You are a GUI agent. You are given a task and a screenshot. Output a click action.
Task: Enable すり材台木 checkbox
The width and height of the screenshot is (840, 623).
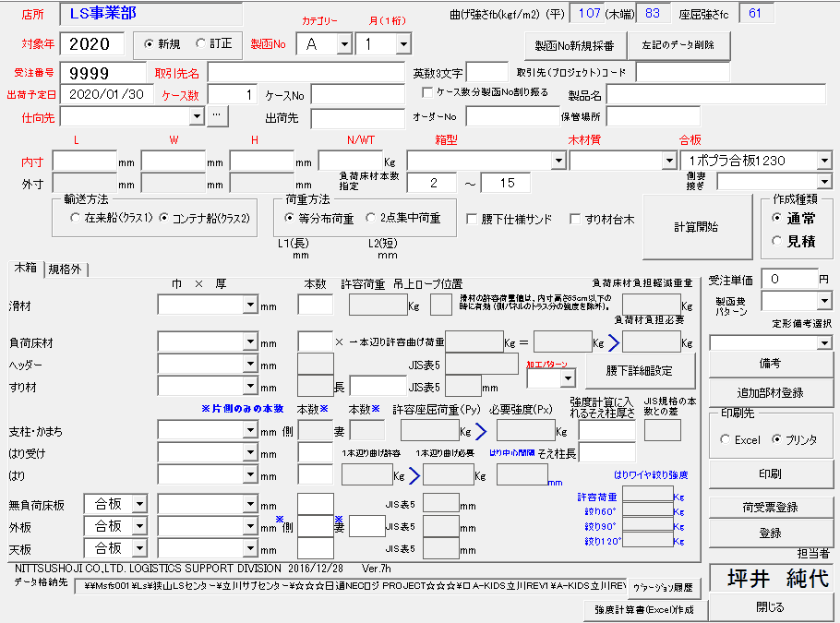tap(575, 219)
